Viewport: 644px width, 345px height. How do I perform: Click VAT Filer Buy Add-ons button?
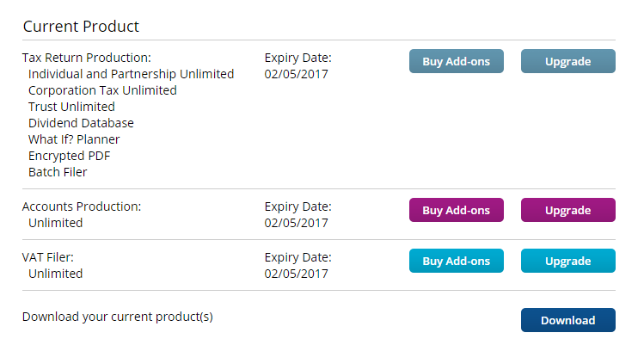(x=456, y=261)
